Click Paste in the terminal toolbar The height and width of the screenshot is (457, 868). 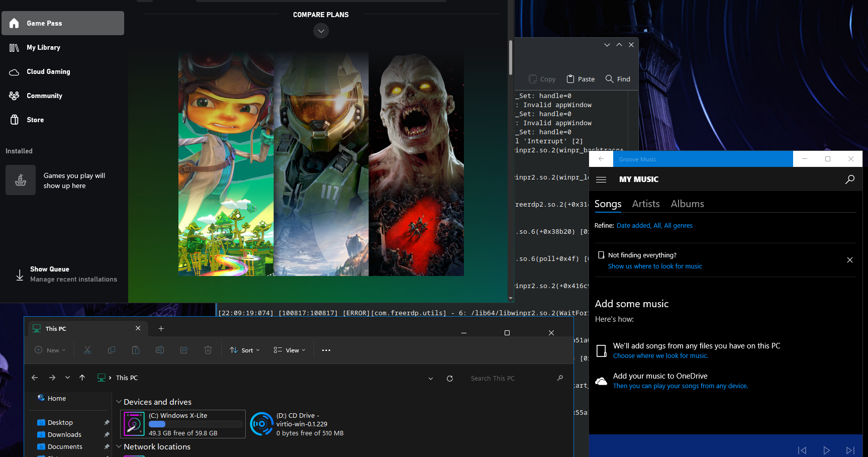[x=581, y=79]
